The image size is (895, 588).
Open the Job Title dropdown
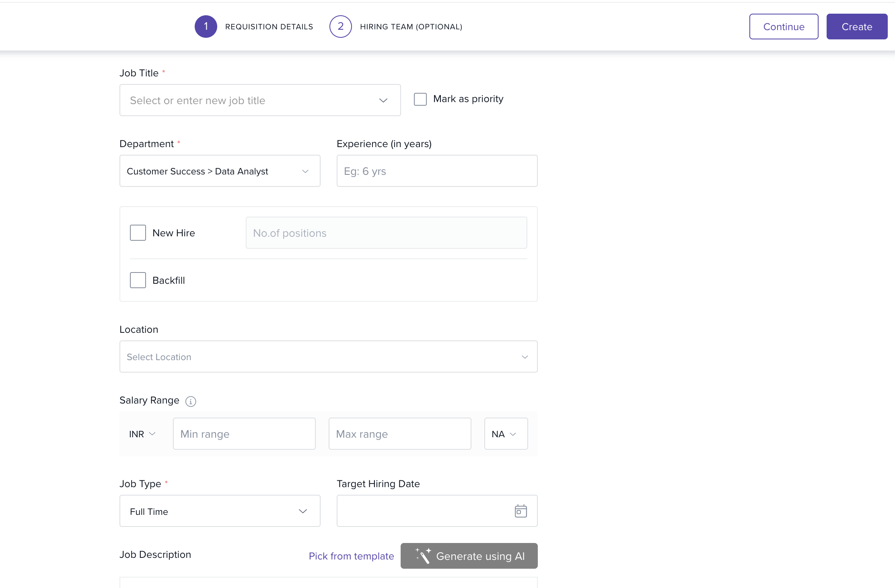click(260, 100)
